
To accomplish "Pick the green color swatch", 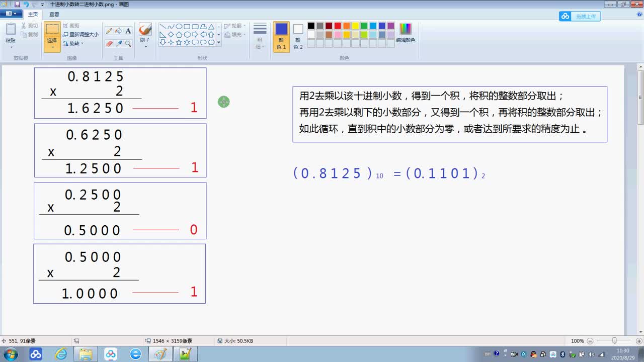I will coord(364,26).
